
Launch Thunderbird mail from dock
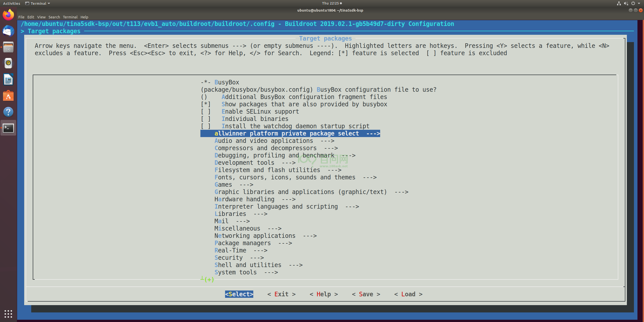tap(8, 31)
